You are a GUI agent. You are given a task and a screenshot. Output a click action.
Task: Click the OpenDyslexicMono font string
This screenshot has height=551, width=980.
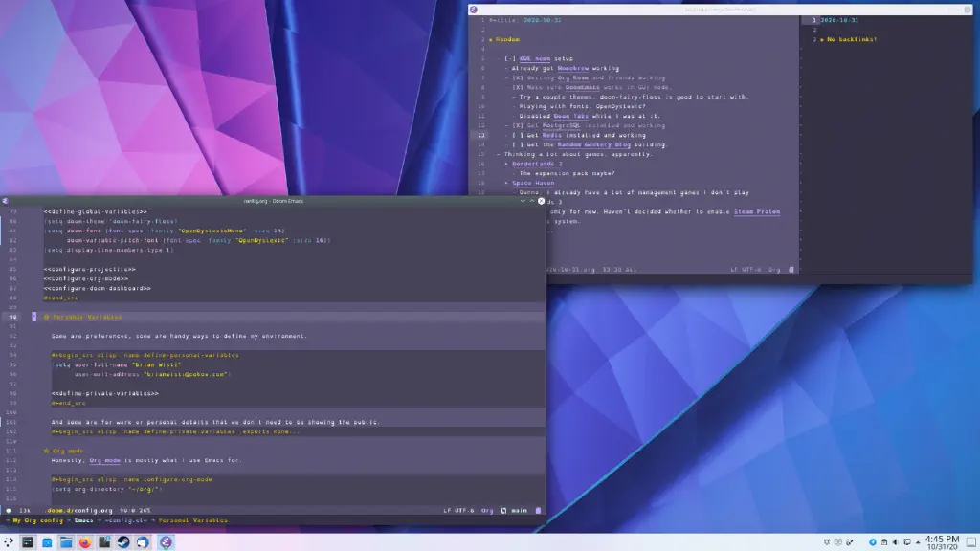212,231
